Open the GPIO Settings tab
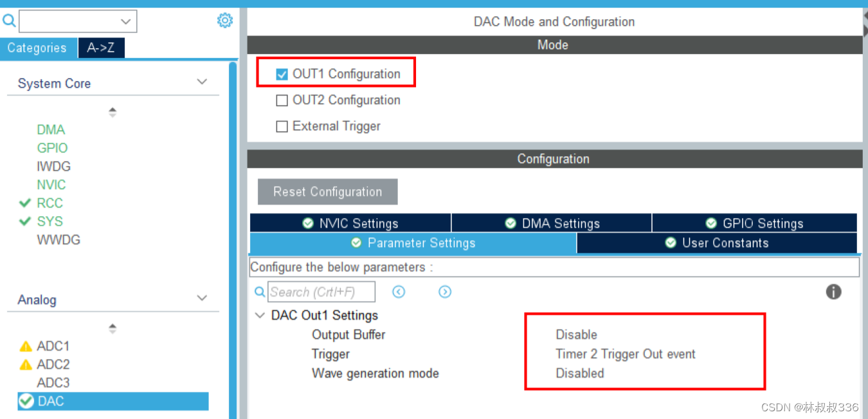Screen dimensions: 868x419 [755, 223]
